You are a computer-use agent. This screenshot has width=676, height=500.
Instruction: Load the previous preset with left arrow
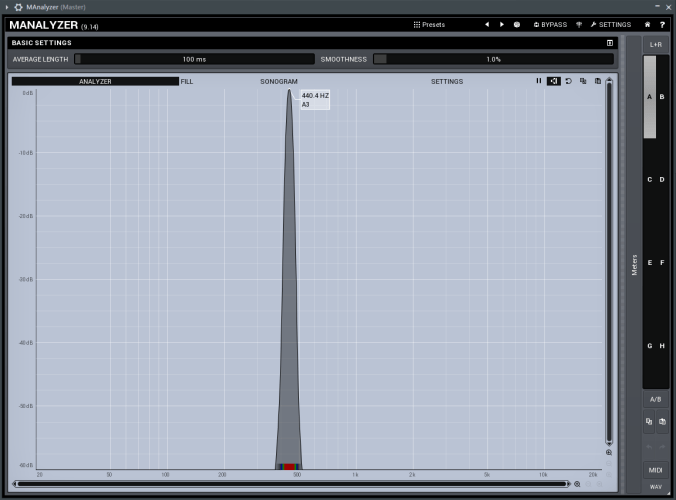click(487, 24)
